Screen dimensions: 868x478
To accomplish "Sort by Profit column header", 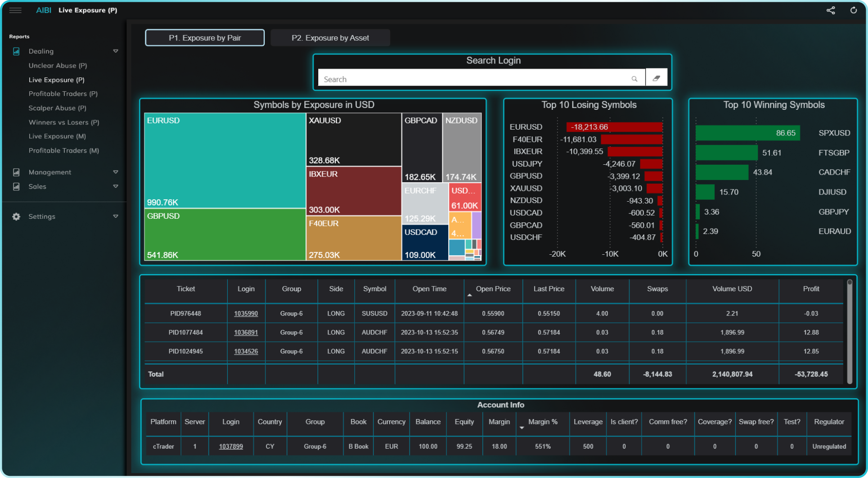I will pos(811,289).
